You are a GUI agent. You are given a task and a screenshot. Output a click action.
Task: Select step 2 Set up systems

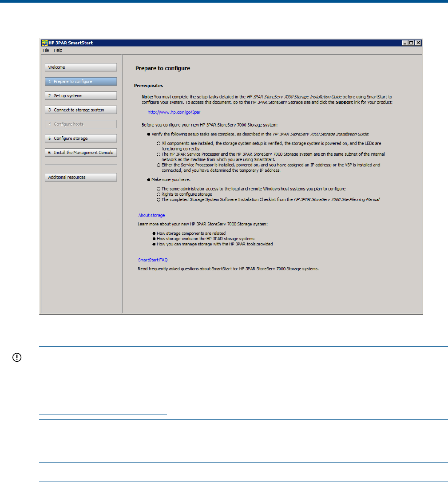[80, 95]
